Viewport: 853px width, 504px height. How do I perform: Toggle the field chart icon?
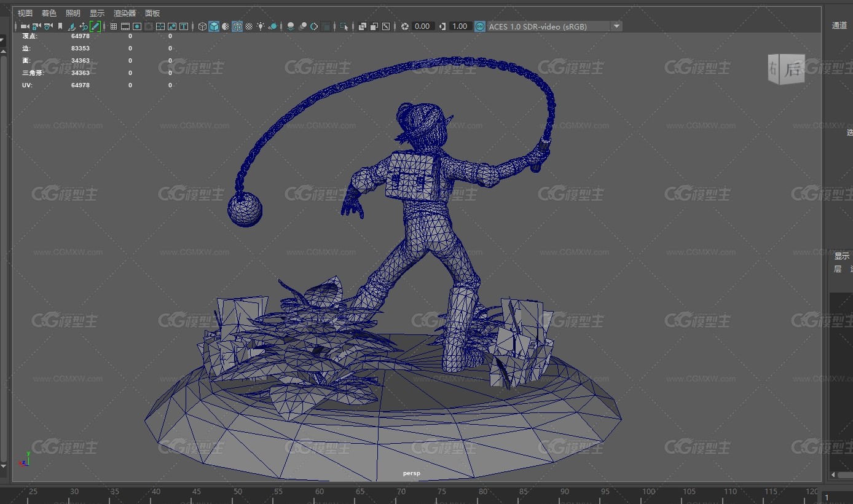[x=160, y=26]
